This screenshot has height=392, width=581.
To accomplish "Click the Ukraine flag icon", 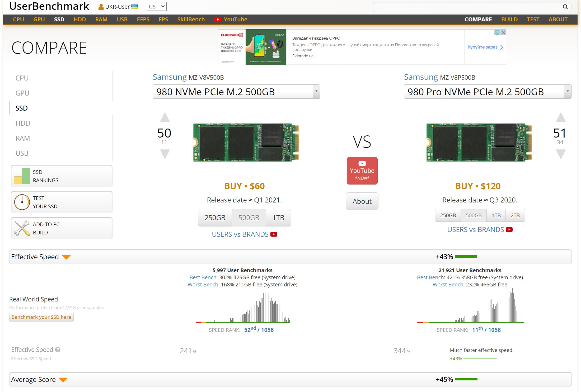I will point(134,7).
